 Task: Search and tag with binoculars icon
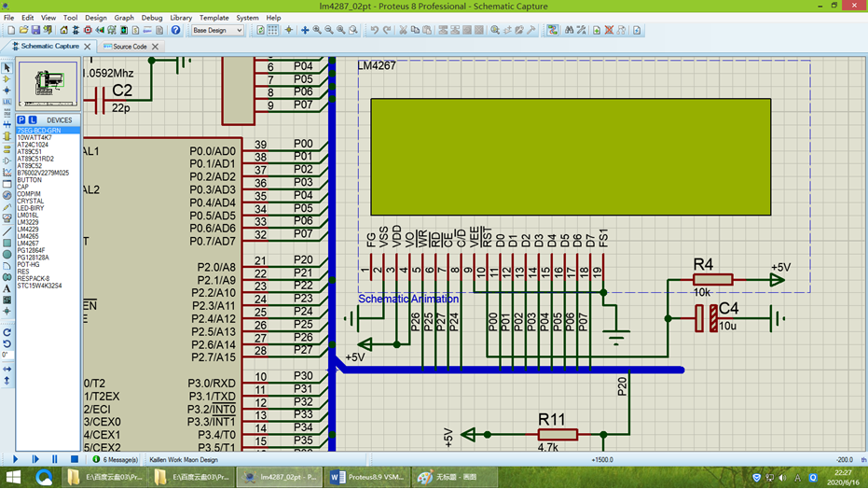tap(569, 31)
